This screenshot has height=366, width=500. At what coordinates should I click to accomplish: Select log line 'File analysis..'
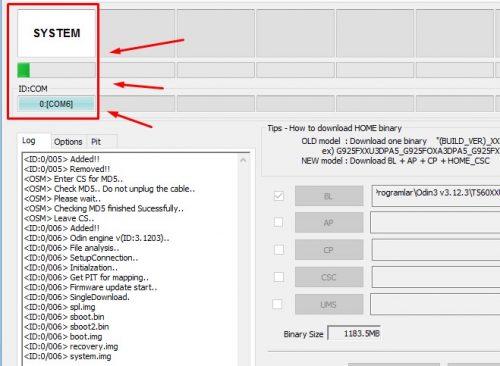[x=72, y=248]
